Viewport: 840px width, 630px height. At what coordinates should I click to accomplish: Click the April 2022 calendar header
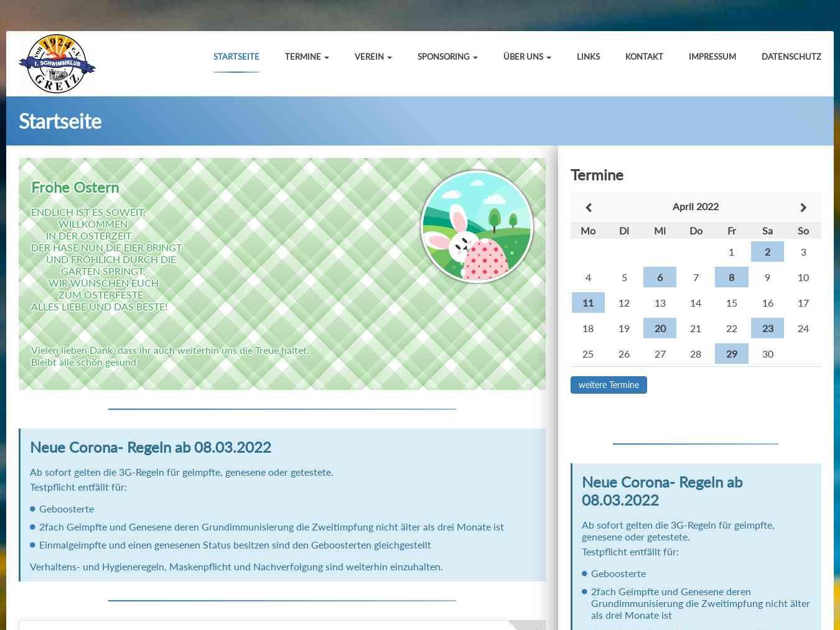click(x=695, y=206)
